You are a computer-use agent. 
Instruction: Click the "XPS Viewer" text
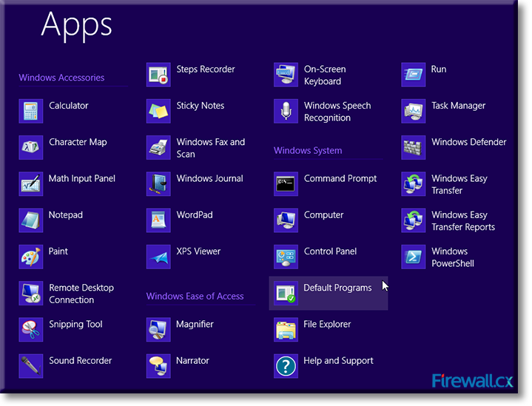[198, 251]
